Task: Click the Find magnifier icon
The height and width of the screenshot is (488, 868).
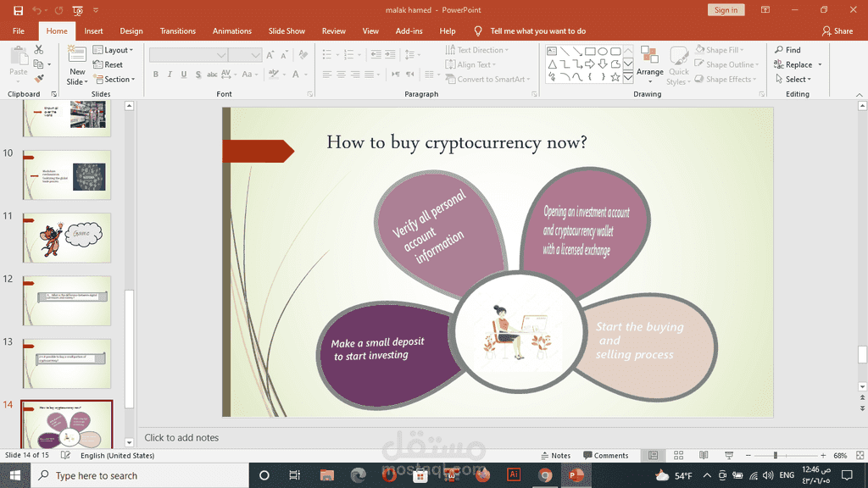Action: tap(779, 50)
